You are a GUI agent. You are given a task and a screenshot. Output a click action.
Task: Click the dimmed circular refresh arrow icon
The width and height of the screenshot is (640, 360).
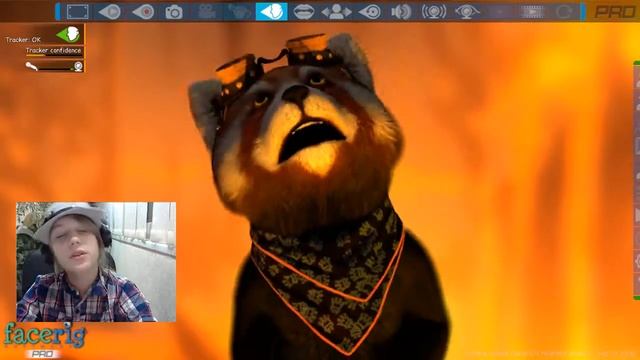coord(564,12)
